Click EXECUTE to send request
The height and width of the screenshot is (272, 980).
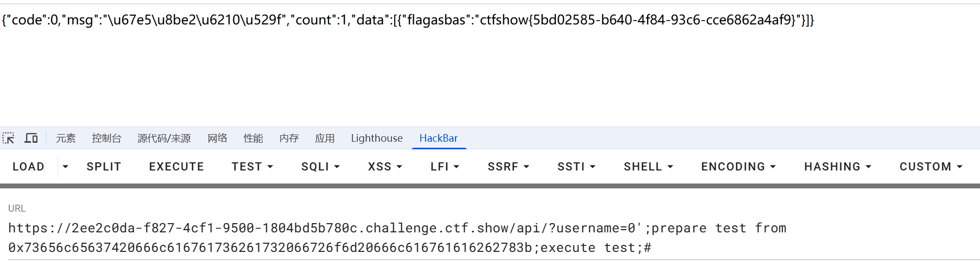click(176, 167)
